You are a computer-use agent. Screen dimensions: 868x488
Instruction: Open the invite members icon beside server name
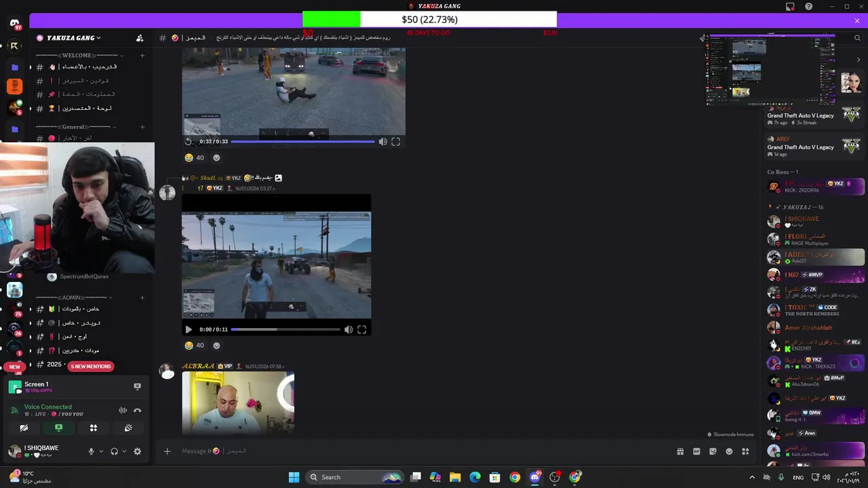coord(140,38)
